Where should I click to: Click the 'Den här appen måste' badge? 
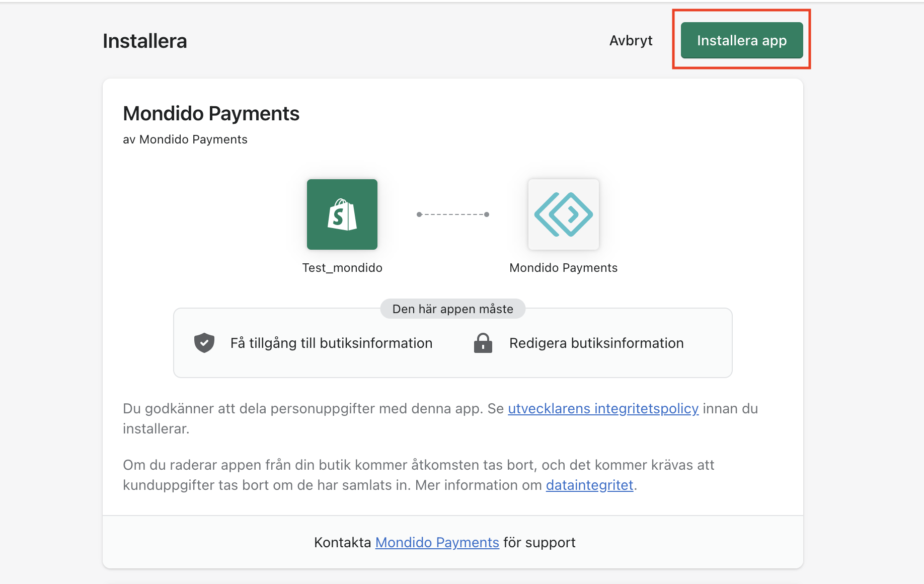click(453, 309)
